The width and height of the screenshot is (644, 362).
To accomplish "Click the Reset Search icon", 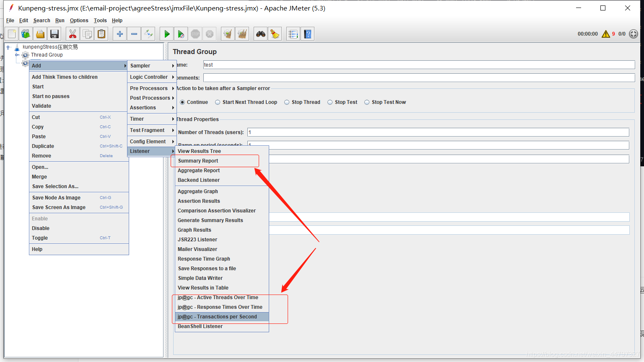I will [275, 34].
